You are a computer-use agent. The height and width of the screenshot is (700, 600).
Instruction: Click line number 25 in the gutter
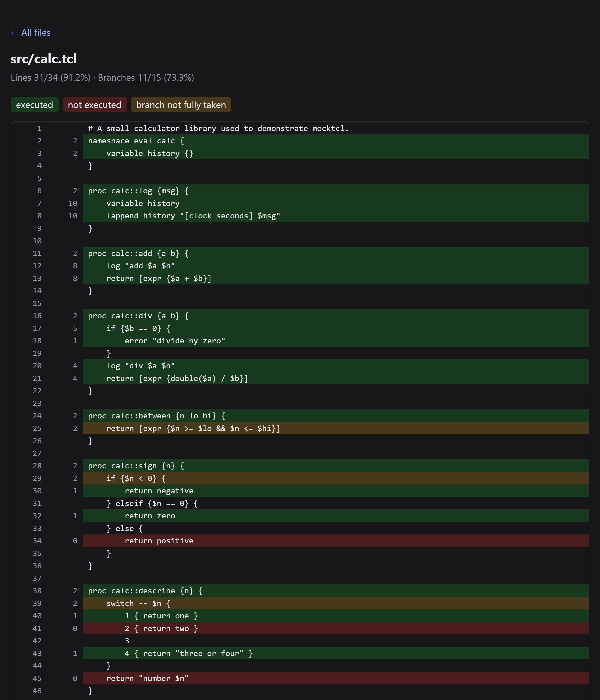point(37,428)
